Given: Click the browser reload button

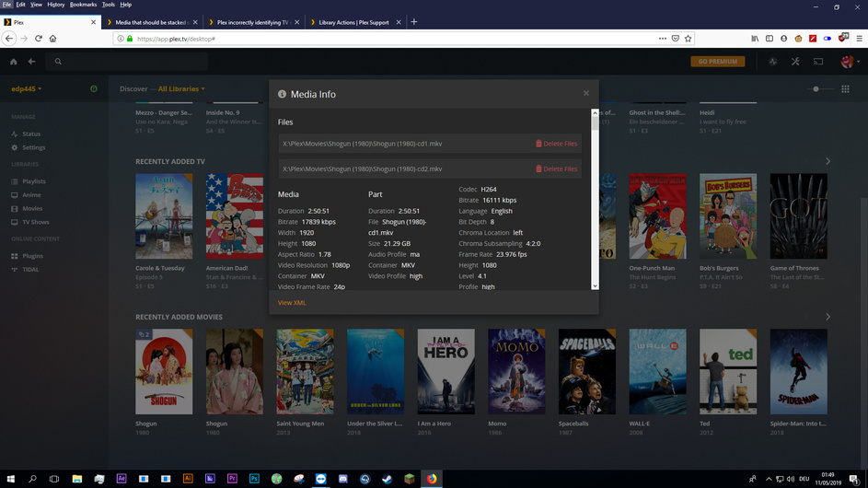Looking at the screenshot, I should [x=38, y=39].
